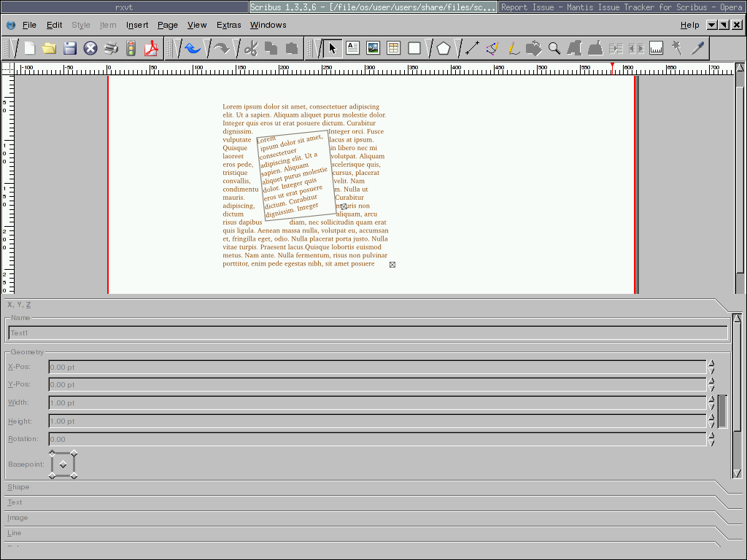This screenshot has width=747, height=560.
Task: Expand the Text properties section
Action: [x=15, y=502]
